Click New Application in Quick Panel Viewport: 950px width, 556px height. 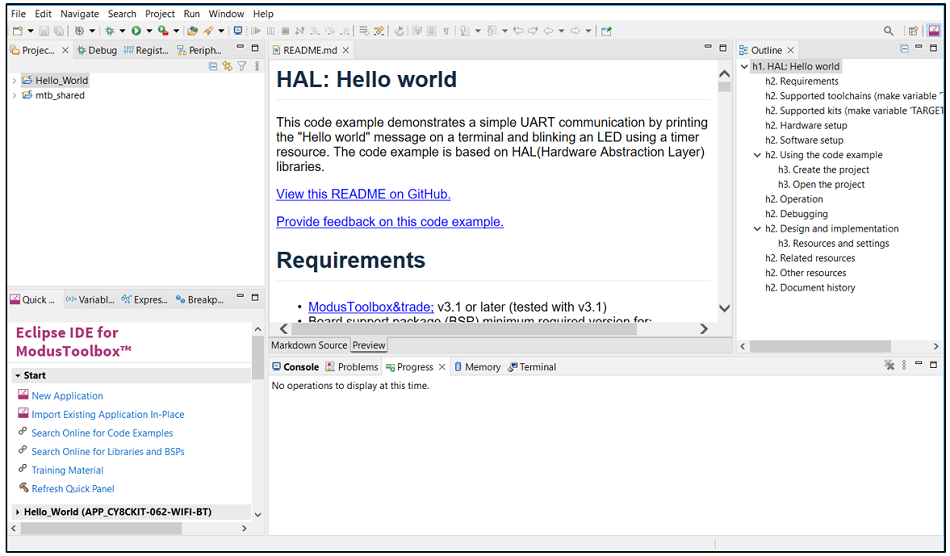coord(67,395)
